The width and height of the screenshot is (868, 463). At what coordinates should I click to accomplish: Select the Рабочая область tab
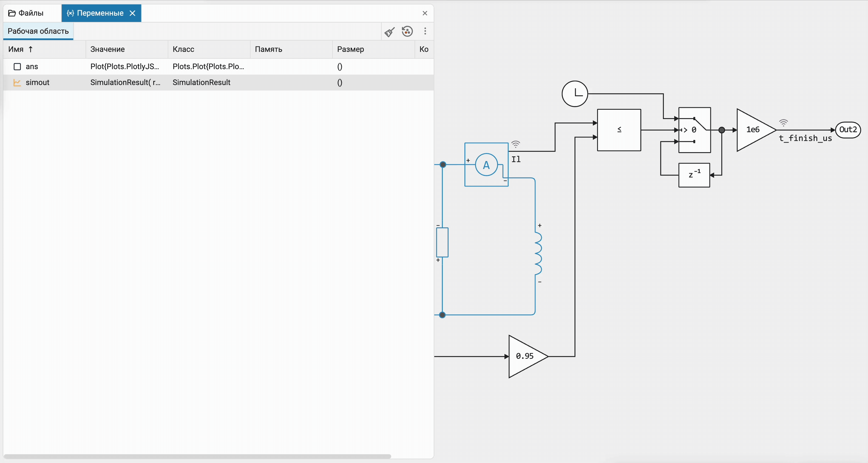tap(38, 31)
